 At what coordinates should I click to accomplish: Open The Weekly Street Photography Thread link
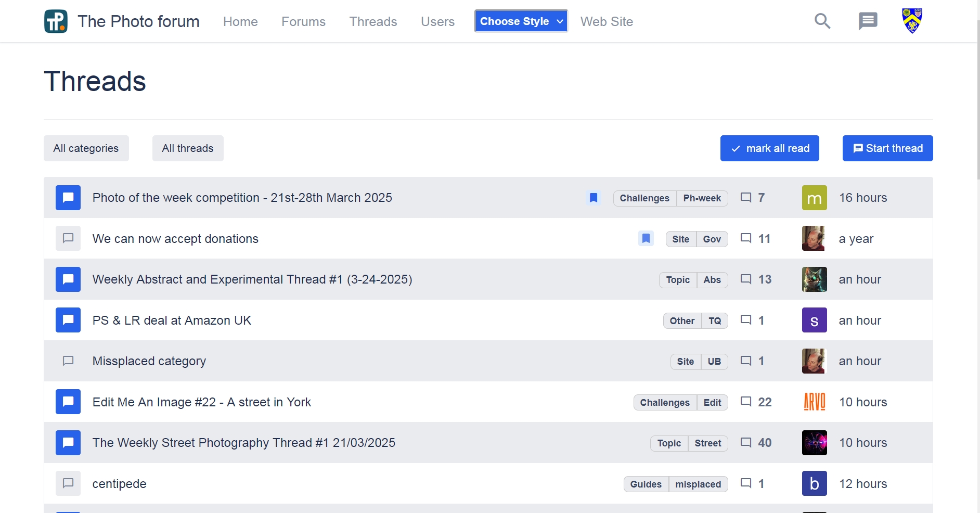243,443
